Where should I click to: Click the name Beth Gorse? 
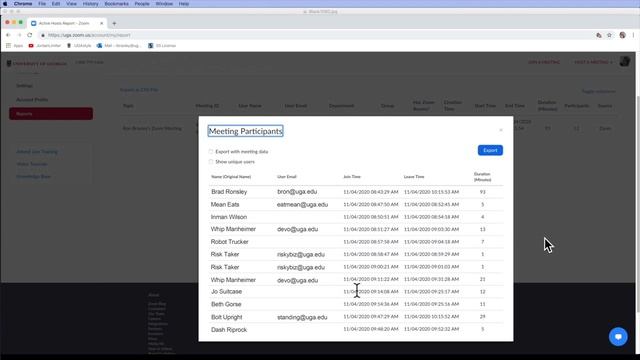point(226,304)
